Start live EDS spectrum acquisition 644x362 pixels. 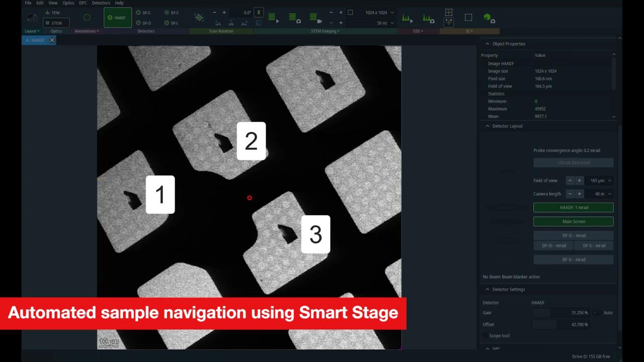point(407,19)
